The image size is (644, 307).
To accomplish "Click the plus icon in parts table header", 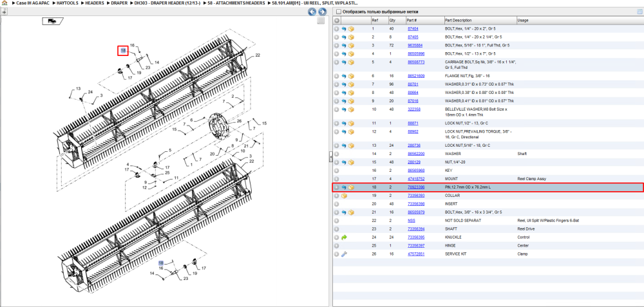I will 336,21.
